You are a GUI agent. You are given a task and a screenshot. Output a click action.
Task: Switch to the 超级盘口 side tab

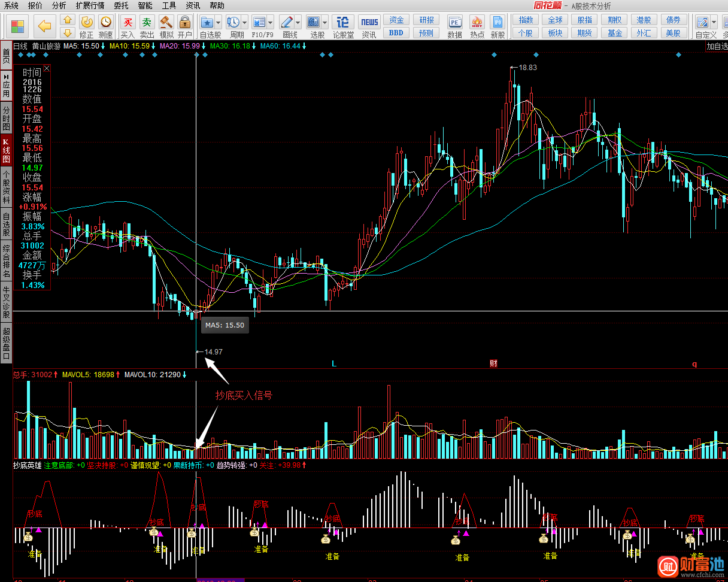point(6,342)
